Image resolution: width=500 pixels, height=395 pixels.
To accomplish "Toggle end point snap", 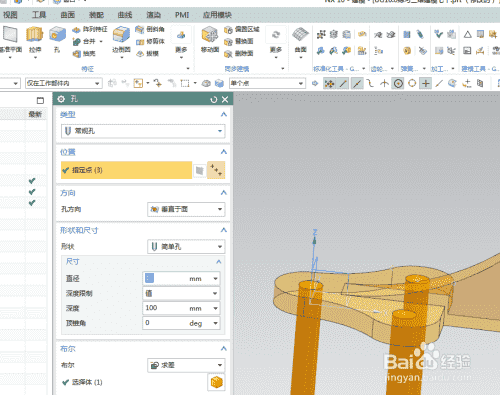I will point(343,83).
